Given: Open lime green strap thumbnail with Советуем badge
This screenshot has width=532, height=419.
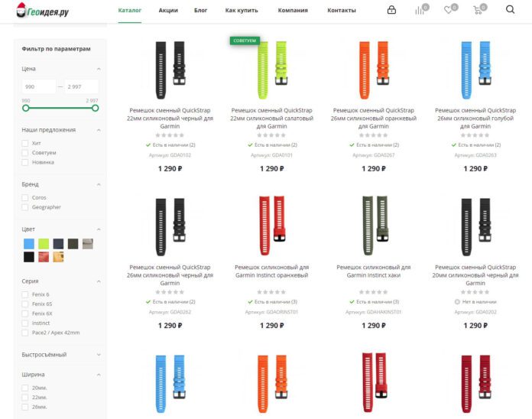Looking at the screenshot, I should [272, 70].
